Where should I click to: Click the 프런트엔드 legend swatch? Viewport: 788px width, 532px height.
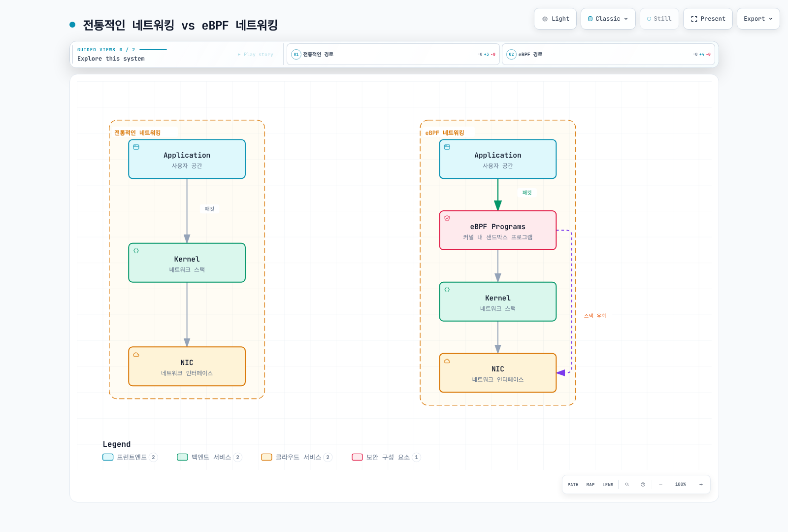click(x=108, y=457)
